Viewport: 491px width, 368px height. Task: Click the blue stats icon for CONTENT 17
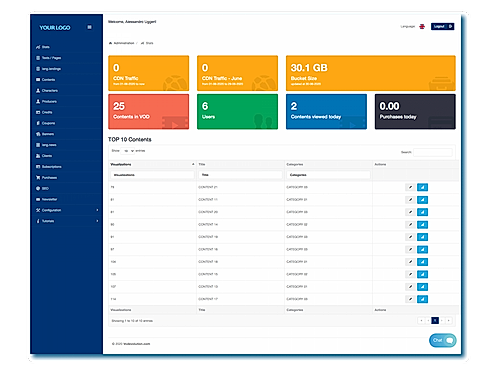click(422, 299)
